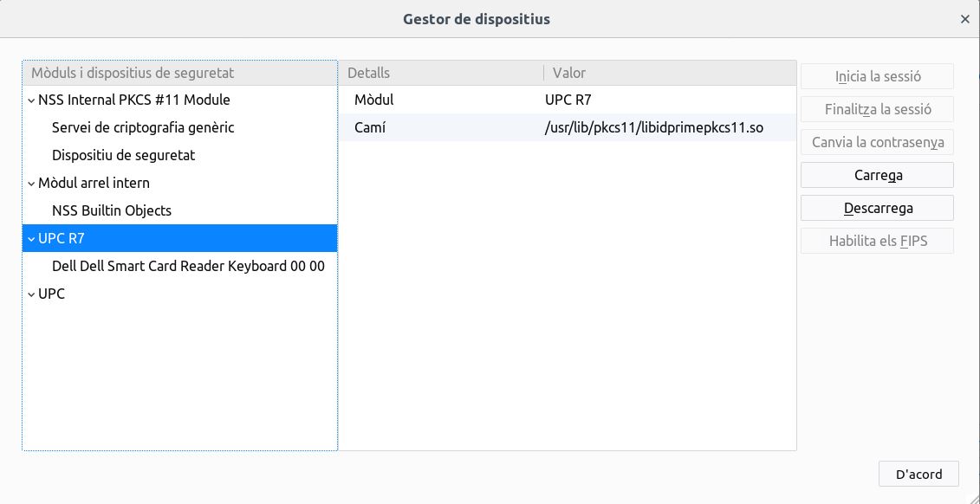The height and width of the screenshot is (504, 980).
Task: Select the Camí details row
Action: (568, 128)
